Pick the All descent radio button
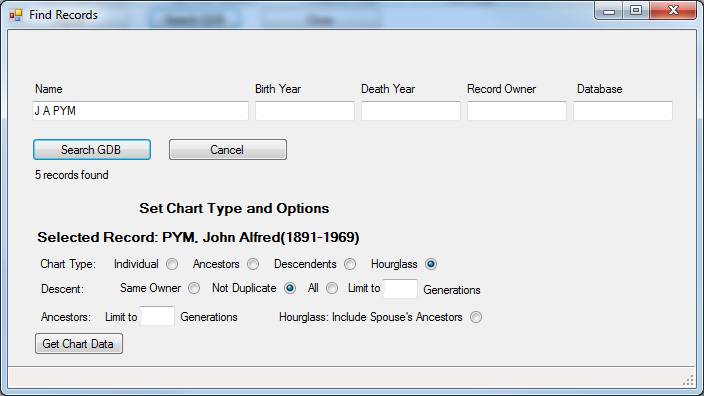 click(332, 288)
